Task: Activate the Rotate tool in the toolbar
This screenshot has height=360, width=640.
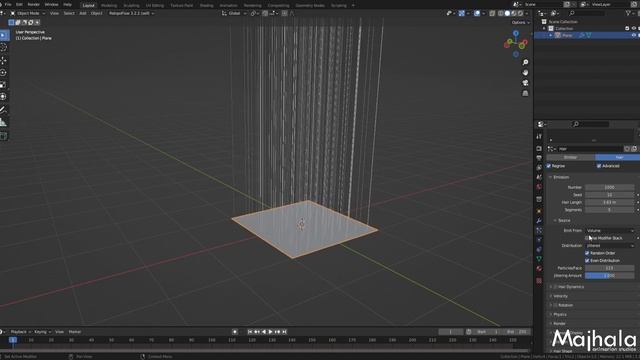Action: coord(4,73)
